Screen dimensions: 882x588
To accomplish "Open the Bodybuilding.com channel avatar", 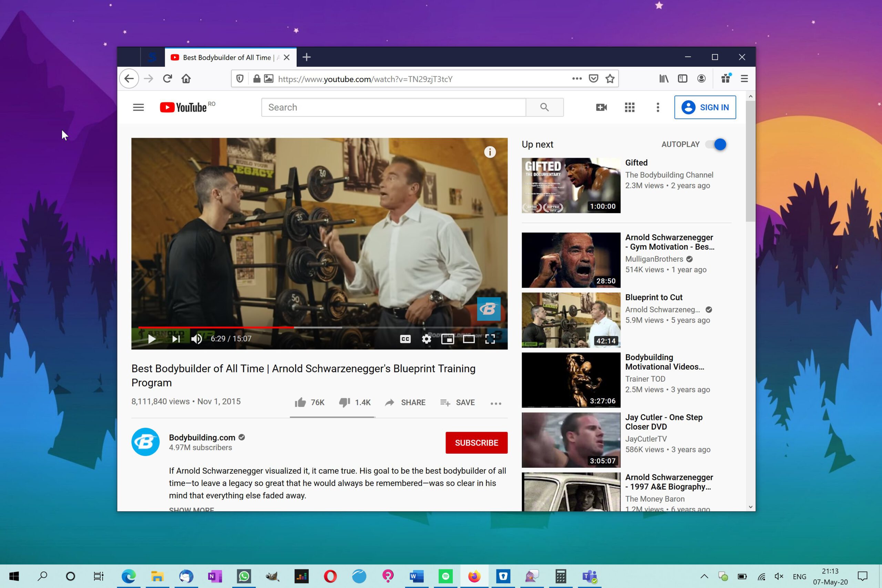I will [145, 442].
